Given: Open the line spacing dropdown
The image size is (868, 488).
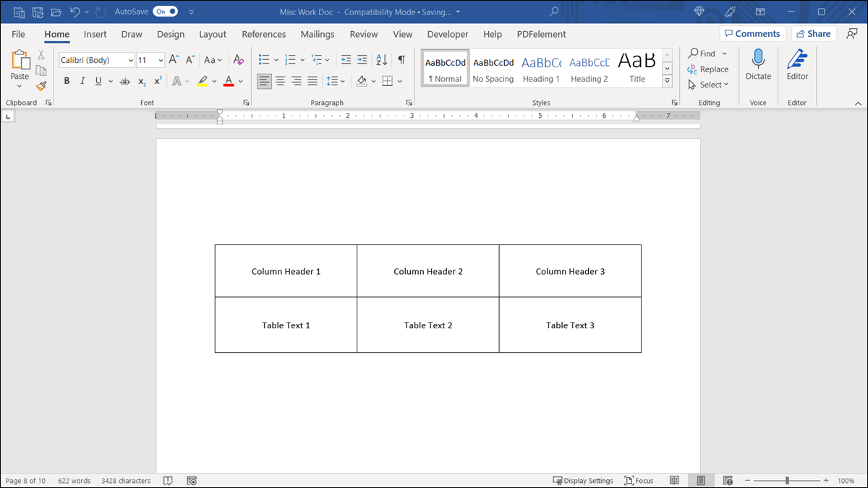Looking at the screenshot, I should click(342, 81).
